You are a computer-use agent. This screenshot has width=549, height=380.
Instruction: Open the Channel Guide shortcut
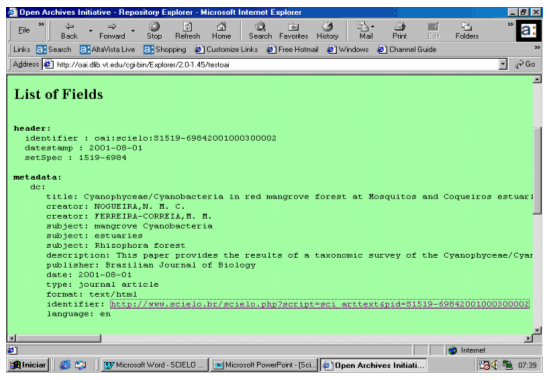pos(407,49)
